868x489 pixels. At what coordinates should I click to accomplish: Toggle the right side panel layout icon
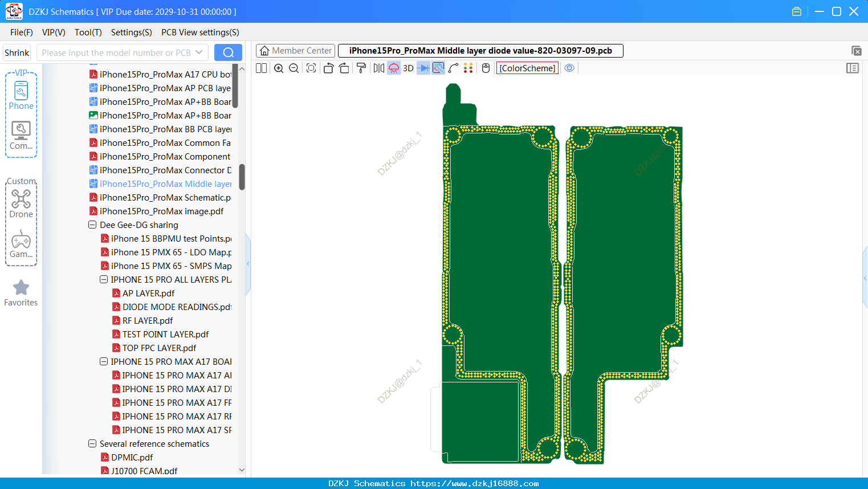click(853, 68)
